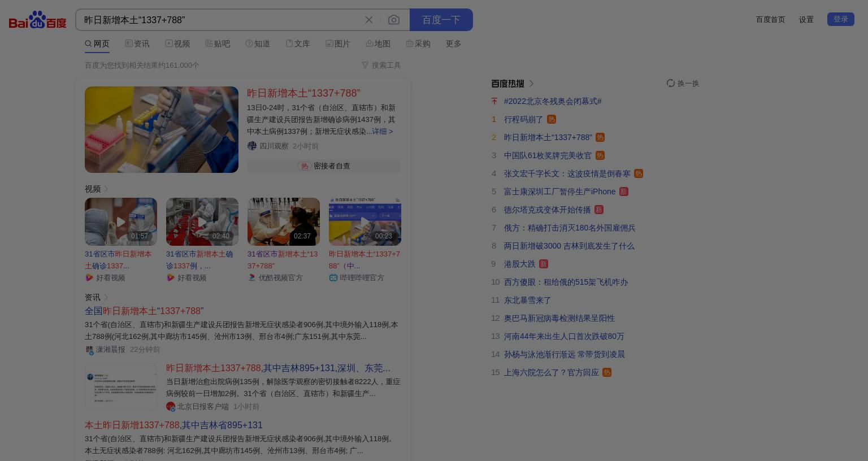The height and width of the screenshot is (461, 868).
Task: Play the 01:57 video thumbnail
Action: coord(121,221)
